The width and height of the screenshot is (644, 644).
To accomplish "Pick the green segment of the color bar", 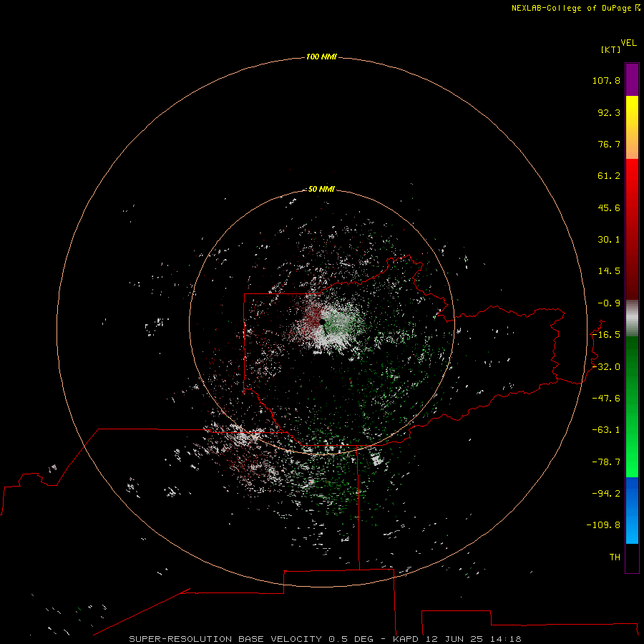I will 632,406.
